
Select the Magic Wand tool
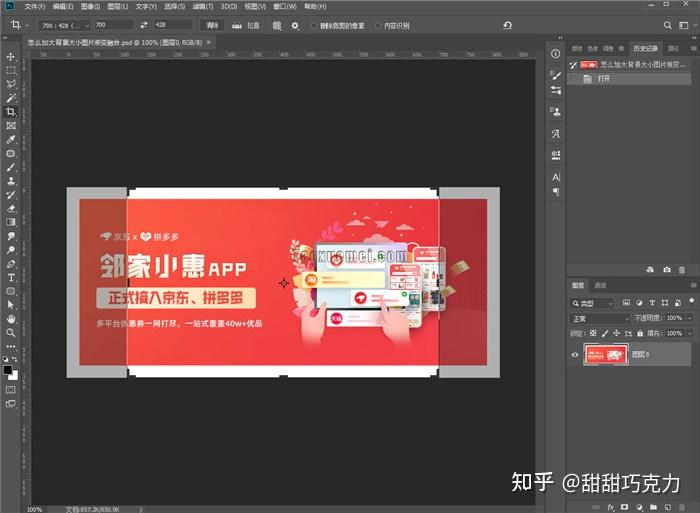(11, 98)
